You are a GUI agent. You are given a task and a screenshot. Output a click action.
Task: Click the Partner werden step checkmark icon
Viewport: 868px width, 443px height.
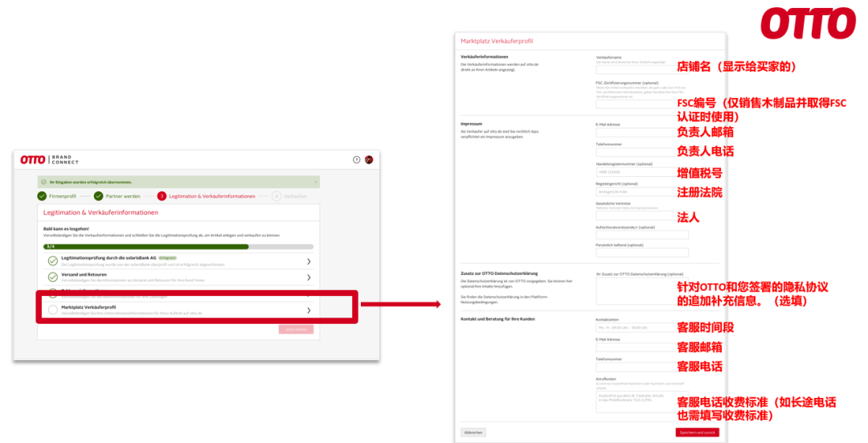(99, 196)
